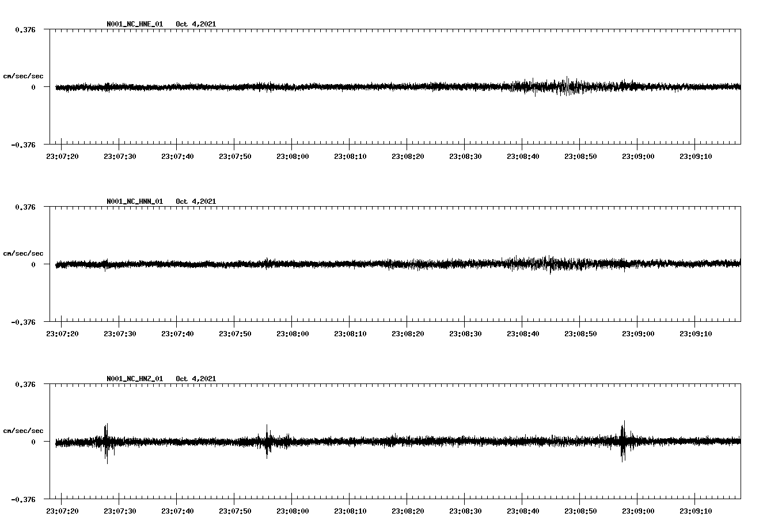
Task: Click the 23:08:50 time label under HNN plot
Action: pyautogui.click(x=580, y=334)
